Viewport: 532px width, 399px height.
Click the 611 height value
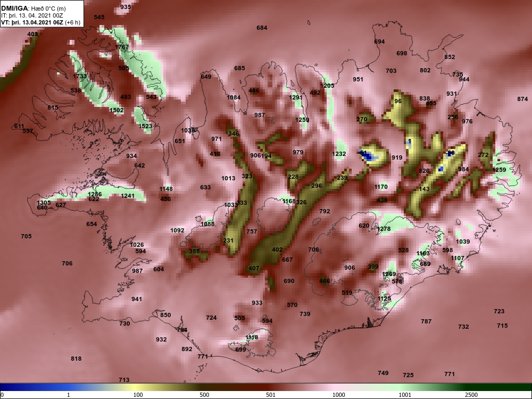pos(19,126)
